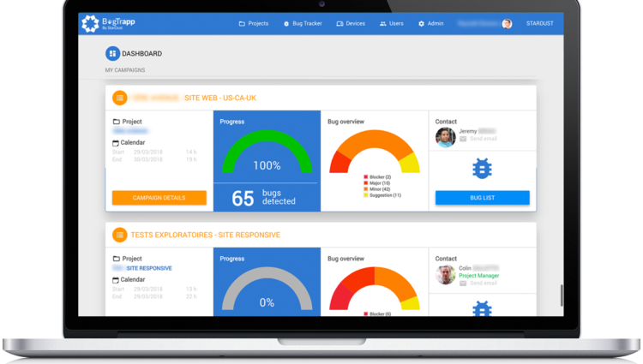
Task: Click Send email under Colin
Action: tap(484, 283)
